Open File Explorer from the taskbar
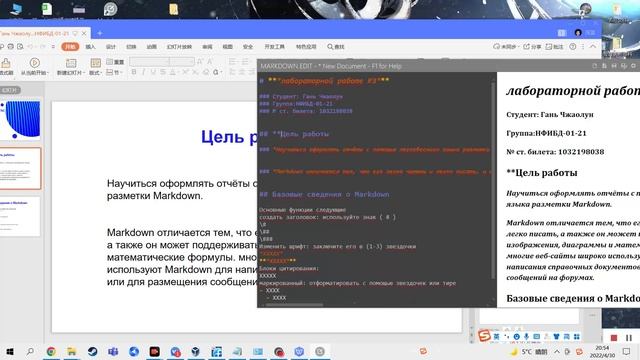The width and height of the screenshot is (640, 360). click(72, 351)
